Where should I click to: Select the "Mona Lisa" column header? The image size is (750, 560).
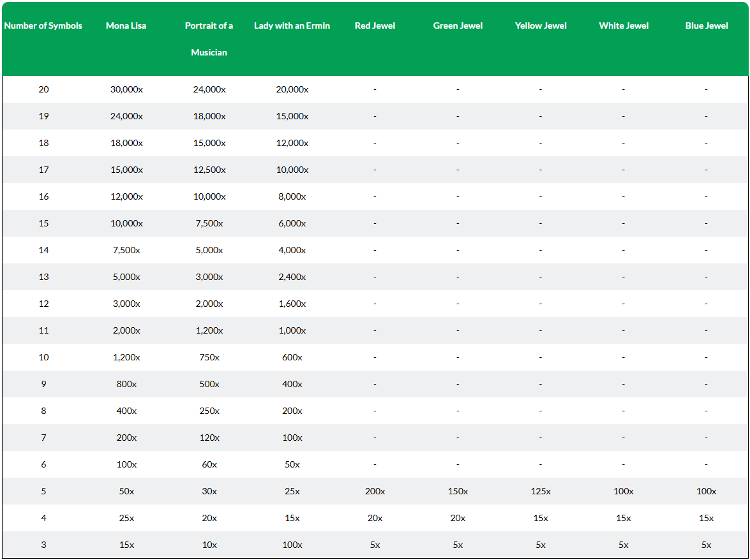(x=126, y=26)
